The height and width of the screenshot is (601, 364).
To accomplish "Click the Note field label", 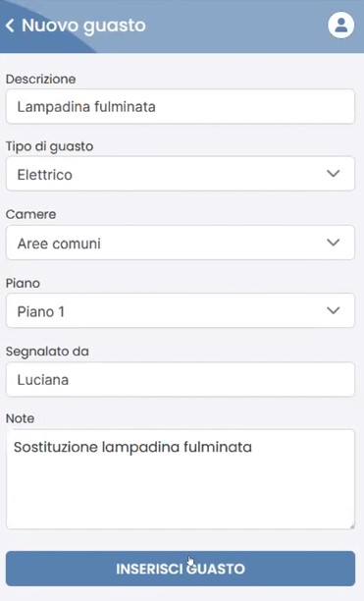I will click(20, 418).
